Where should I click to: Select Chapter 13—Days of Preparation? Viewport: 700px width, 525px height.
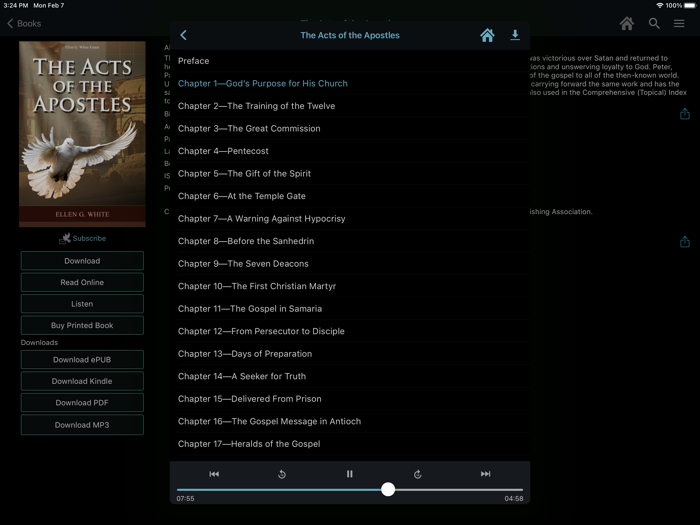[x=350, y=354]
